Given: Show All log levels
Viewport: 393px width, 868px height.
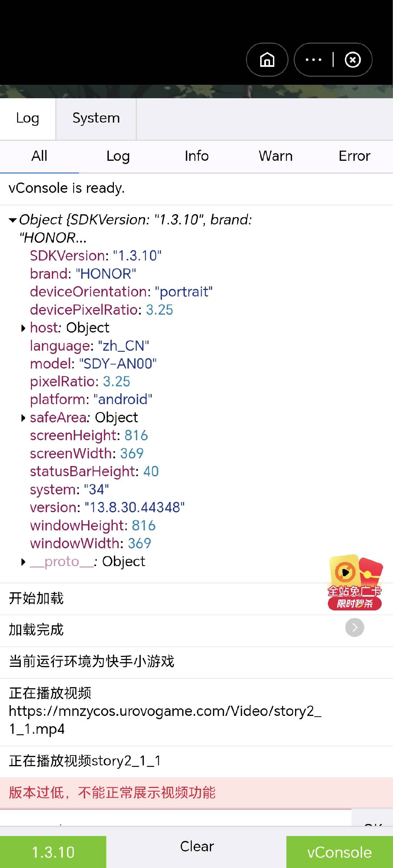Looking at the screenshot, I should click(39, 156).
